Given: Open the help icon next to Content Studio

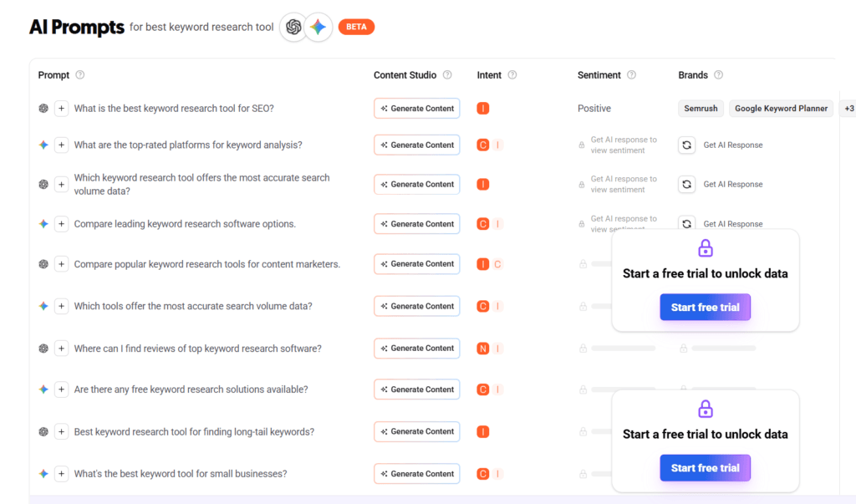Looking at the screenshot, I should [x=447, y=75].
